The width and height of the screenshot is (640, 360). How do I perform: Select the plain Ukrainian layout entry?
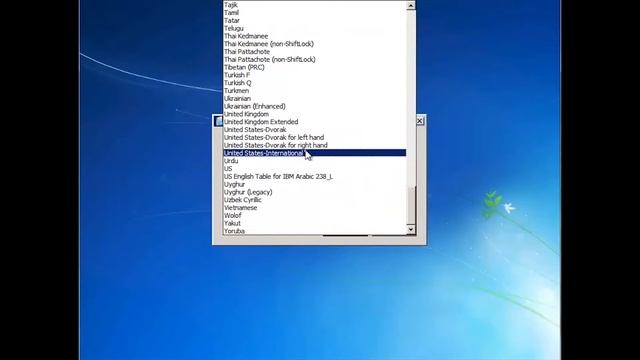pos(315,98)
